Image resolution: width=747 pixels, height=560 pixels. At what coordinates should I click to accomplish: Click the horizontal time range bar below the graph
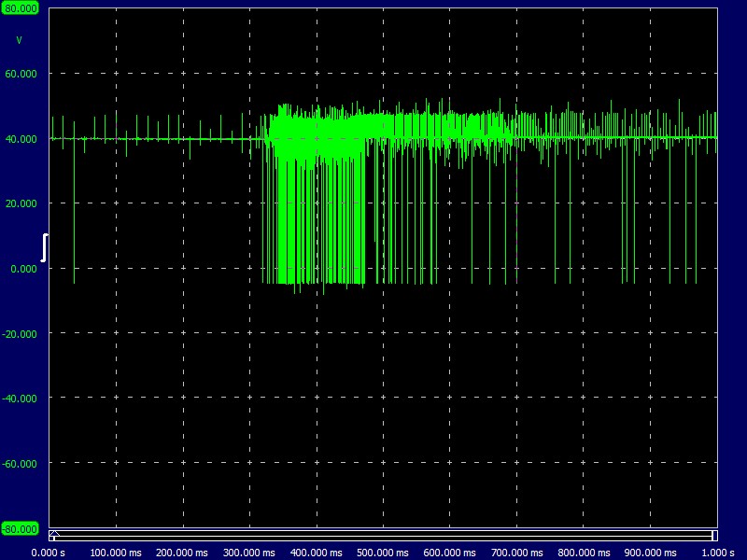tap(384, 536)
